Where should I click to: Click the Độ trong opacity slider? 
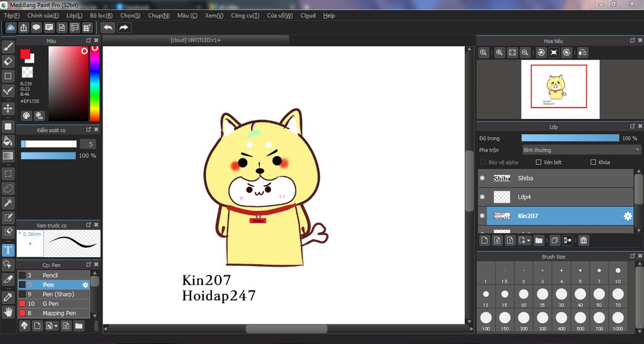pyautogui.click(x=570, y=138)
